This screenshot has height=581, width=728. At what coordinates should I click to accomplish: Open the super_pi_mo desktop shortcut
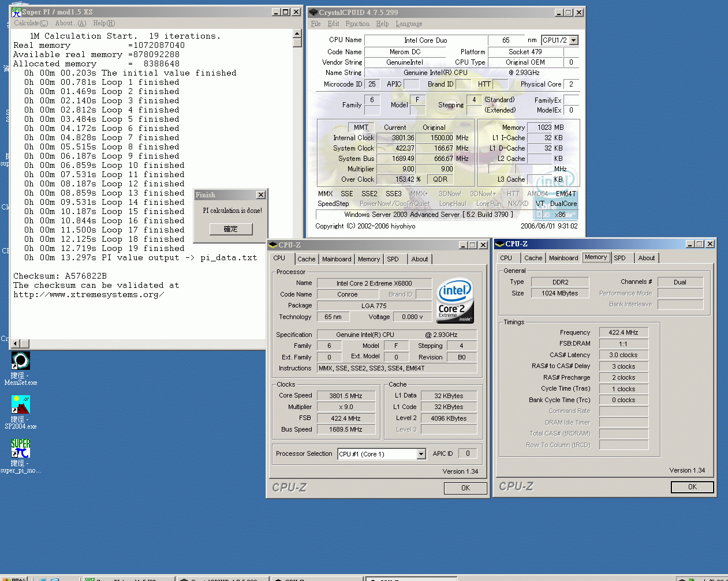[20, 447]
